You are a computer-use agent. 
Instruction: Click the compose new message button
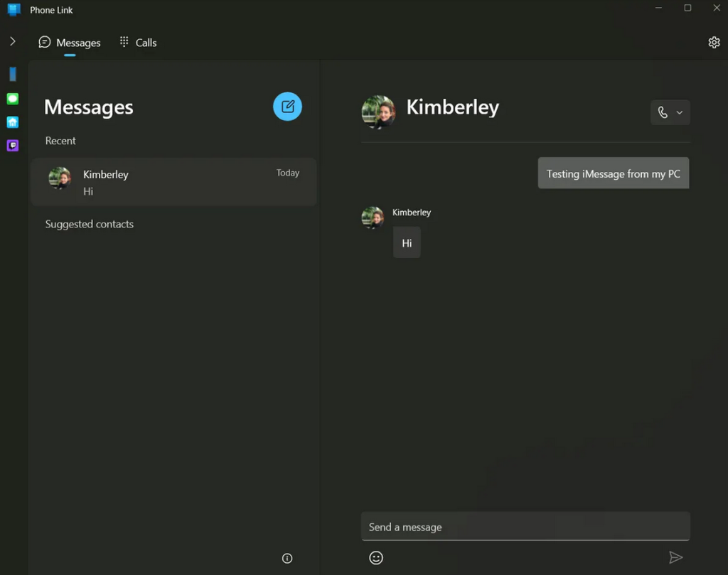pos(287,107)
